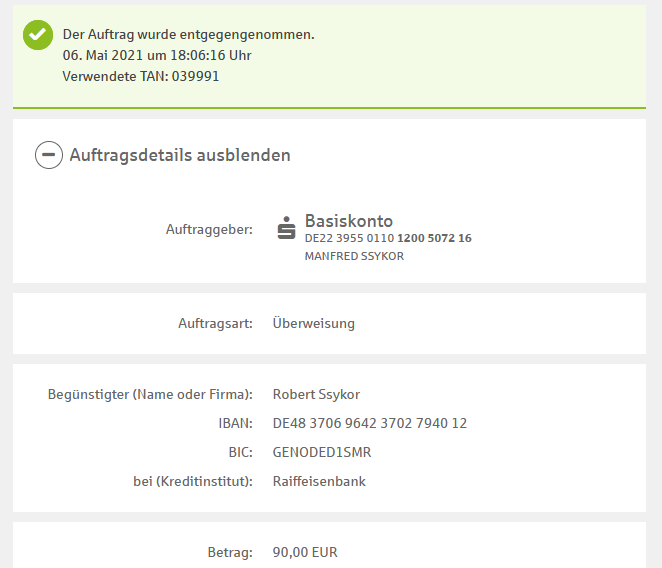Click the Sparkasse logo beside Basiskonto
Viewport: 662px width, 568px height.
click(x=287, y=229)
